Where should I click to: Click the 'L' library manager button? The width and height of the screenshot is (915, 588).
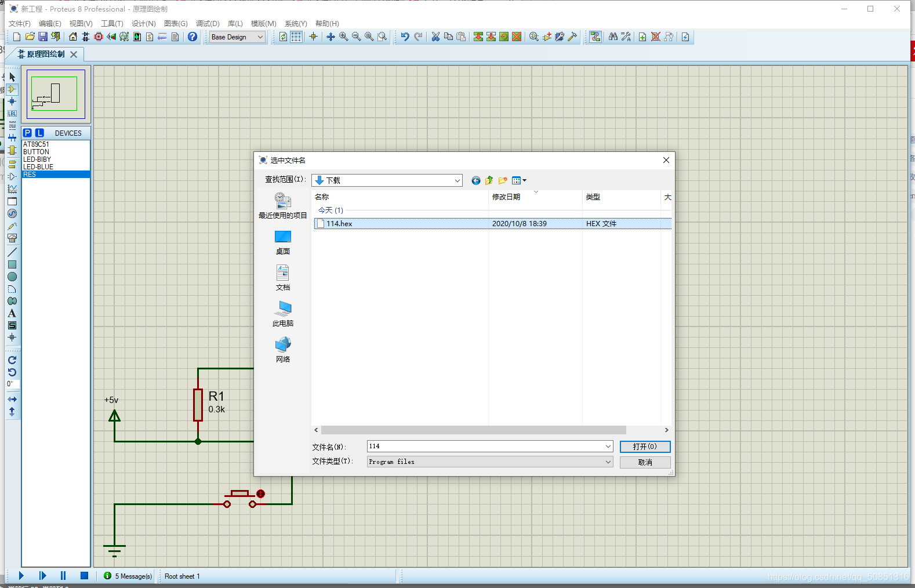coord(39,133)
